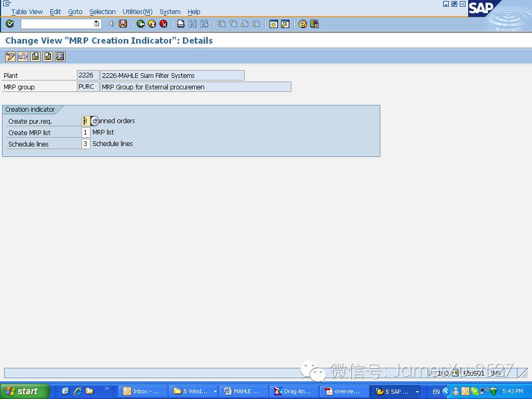Click the Save diskette icon
The image size is (532, 399).
[123, 24]
